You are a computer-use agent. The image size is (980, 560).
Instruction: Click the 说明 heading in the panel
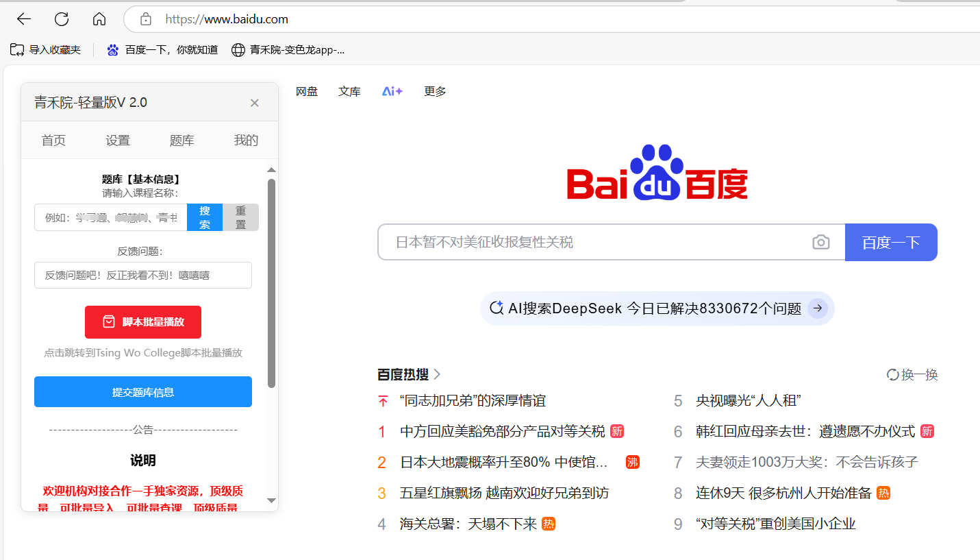coord(143,461)
